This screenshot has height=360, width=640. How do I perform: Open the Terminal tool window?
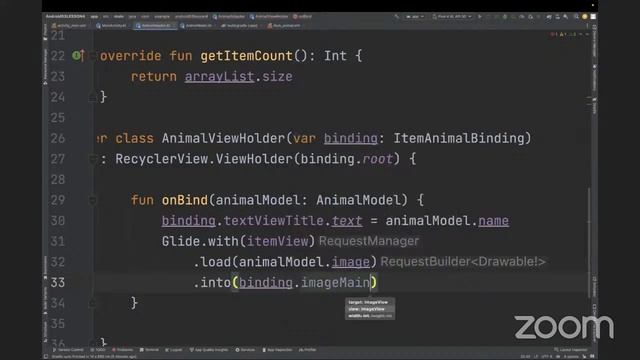point(149,350)
